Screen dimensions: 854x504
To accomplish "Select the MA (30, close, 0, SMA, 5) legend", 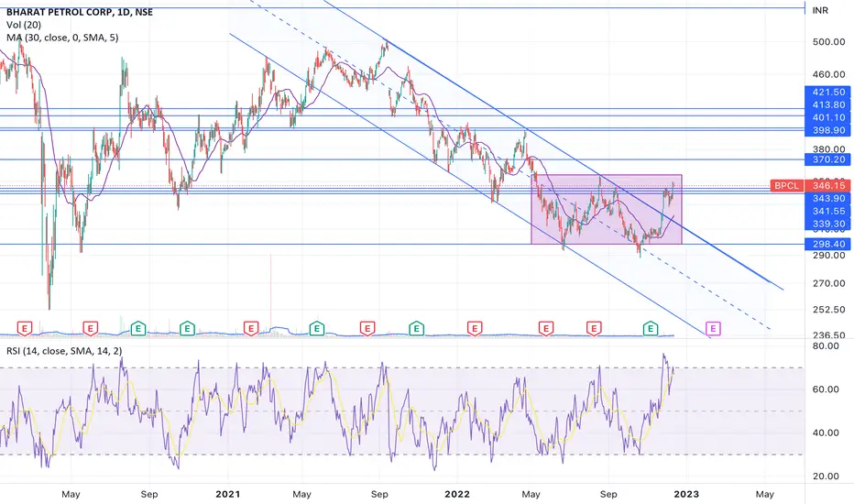I will click(62, 38).
